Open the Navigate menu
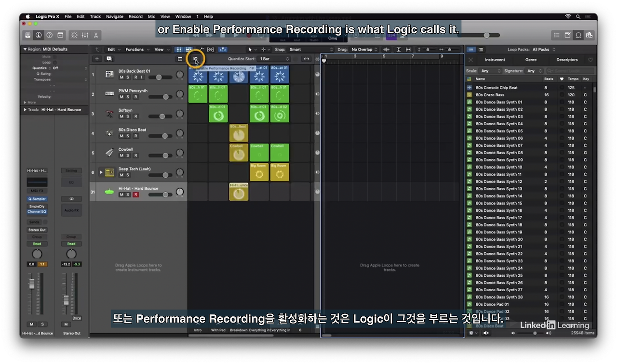617x364 pixels. pyautogui.click(x=115, y=16)
